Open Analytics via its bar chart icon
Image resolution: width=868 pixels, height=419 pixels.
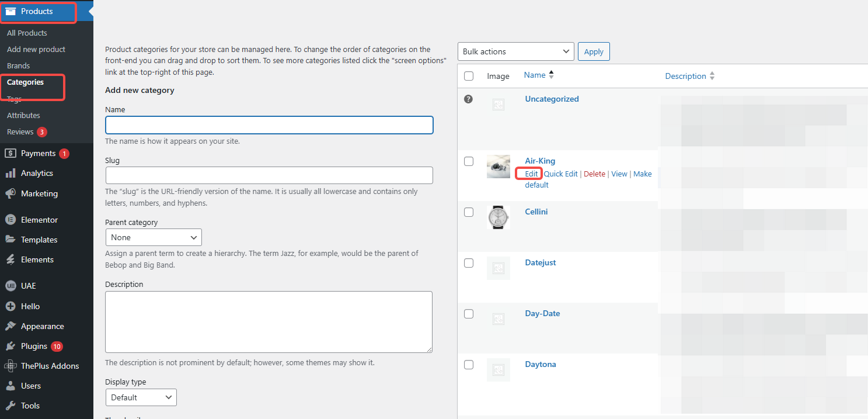[x=11, y=174]
